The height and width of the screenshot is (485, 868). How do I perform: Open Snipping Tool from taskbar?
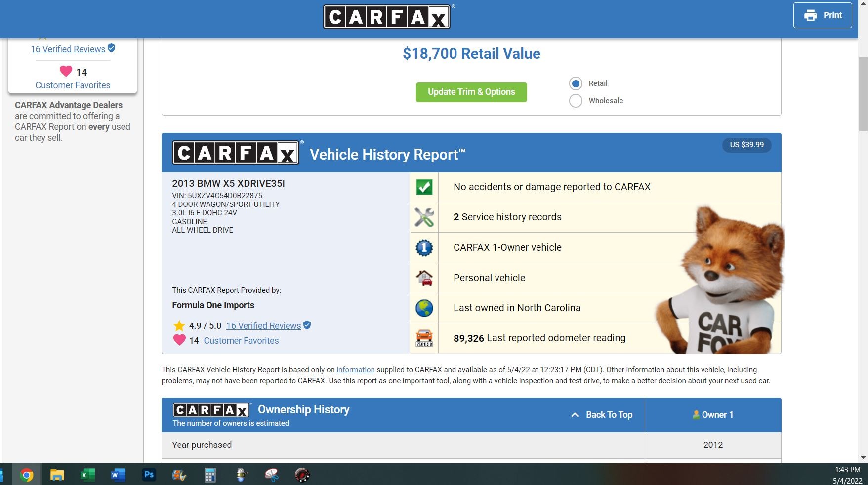coord(271,475)
